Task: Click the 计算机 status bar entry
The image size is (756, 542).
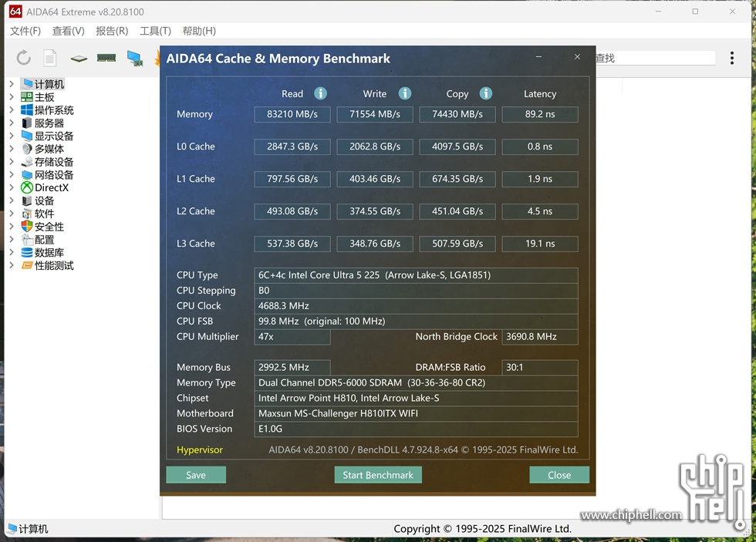Action: click(29, 529)
